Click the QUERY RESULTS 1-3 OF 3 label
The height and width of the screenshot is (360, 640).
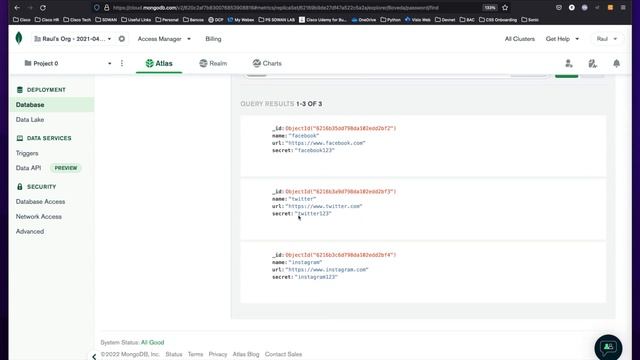tap(281, 104)
